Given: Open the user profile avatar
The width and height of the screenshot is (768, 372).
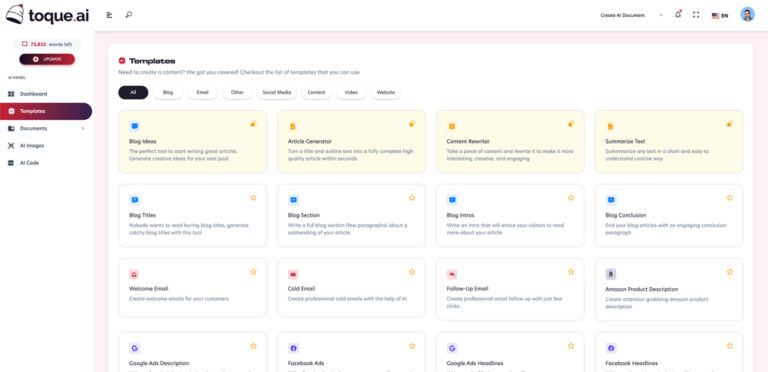Looking at the screenshot, I should coord(747,15).
